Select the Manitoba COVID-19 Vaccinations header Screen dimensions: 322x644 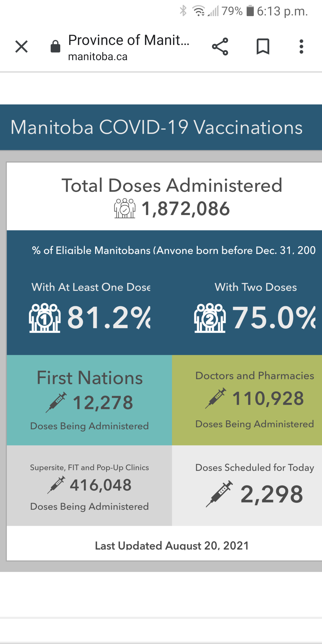coord(157,127)
